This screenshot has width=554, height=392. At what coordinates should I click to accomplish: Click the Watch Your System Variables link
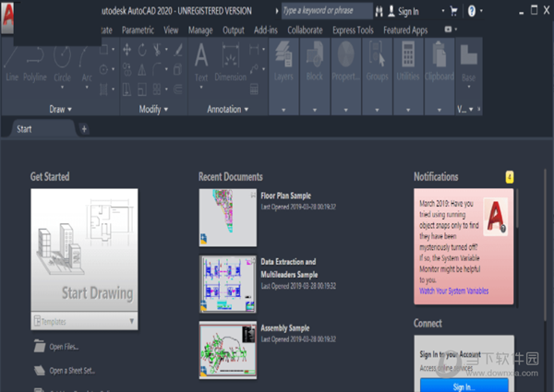pos(454,291)
